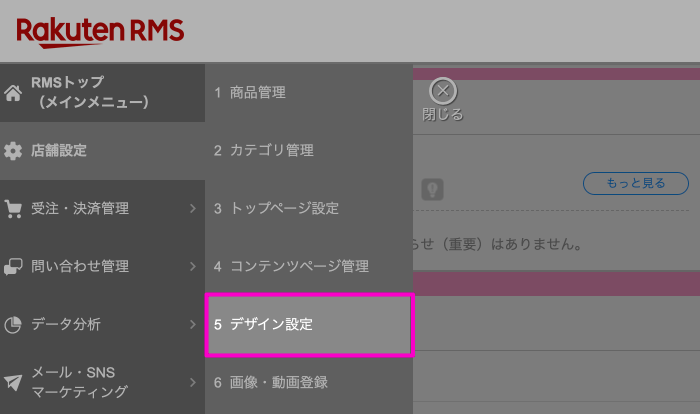Click the shopping cart icon

click(x=13, y=209)
